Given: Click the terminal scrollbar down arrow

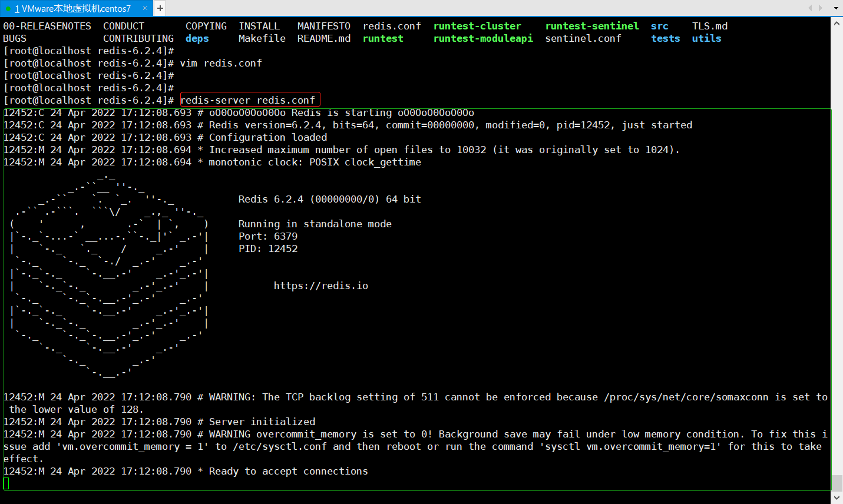Looking at the screenshot, I should click(837, 498).
